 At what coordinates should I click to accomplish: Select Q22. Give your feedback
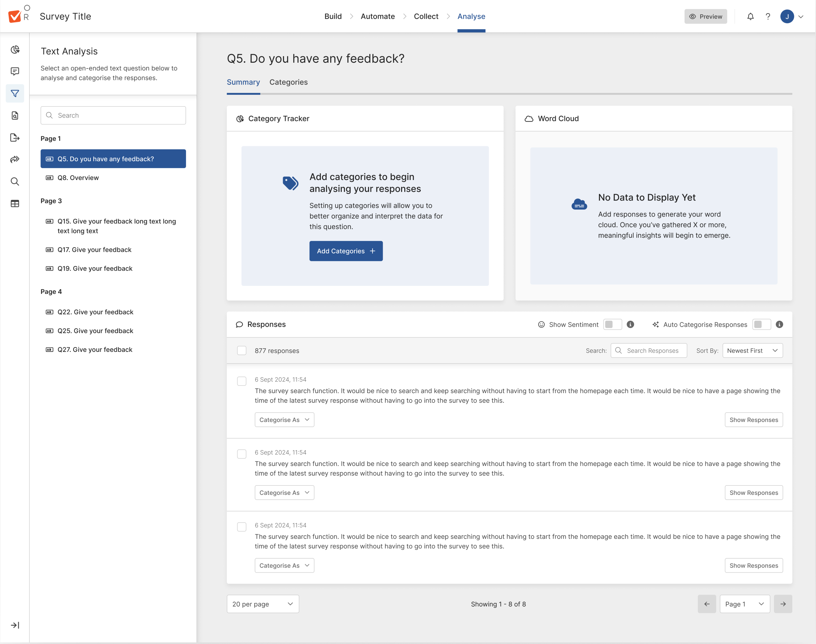pyautogui.click(x=113, y=312)
